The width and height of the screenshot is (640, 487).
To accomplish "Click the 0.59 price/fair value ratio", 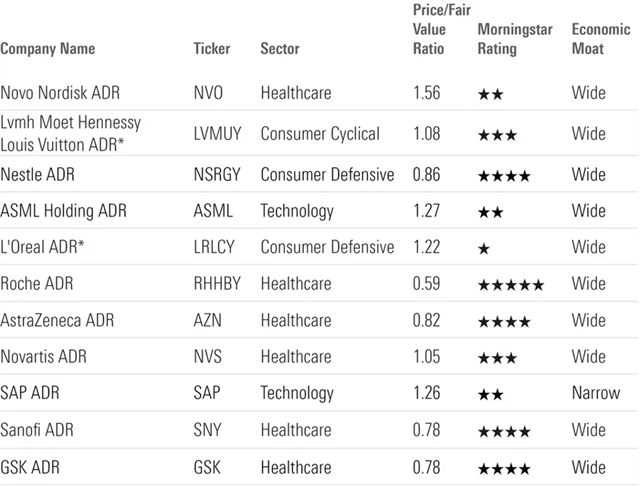I will (427, 284).
